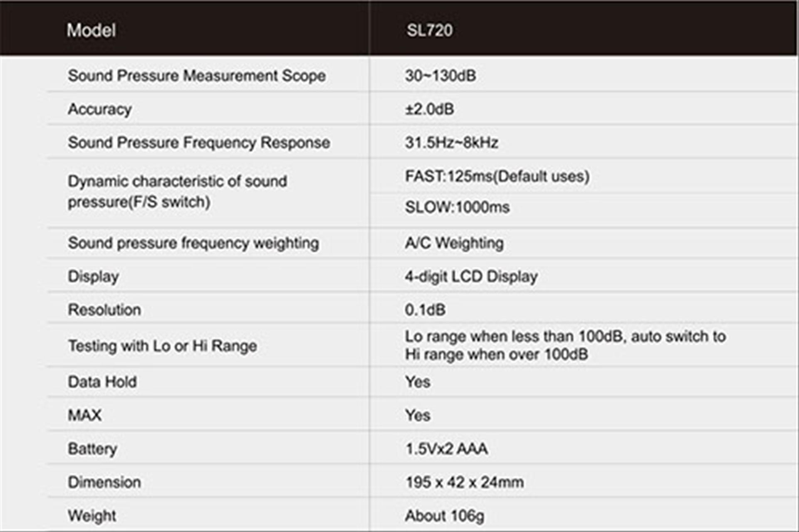Click the 4-digit LCD Display value
Screen dimensions: 799x532
[x=471, y=276]
